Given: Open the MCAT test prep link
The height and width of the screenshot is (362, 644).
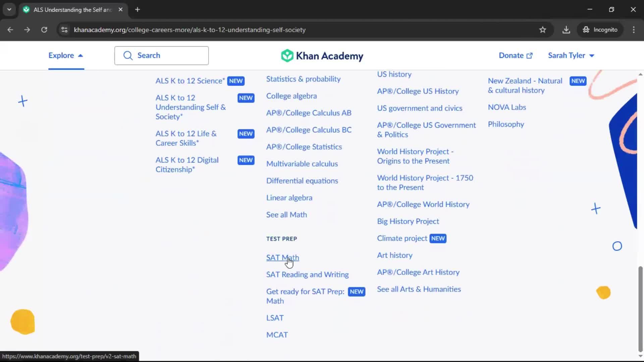Looking at the screenshot, I should pos(277,335).
